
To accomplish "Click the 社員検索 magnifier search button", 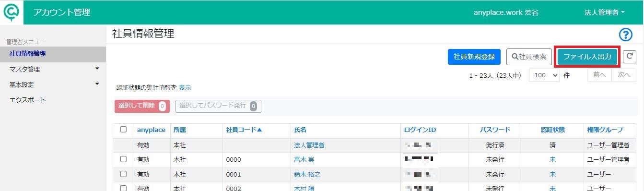I will (x=529, y=57).
